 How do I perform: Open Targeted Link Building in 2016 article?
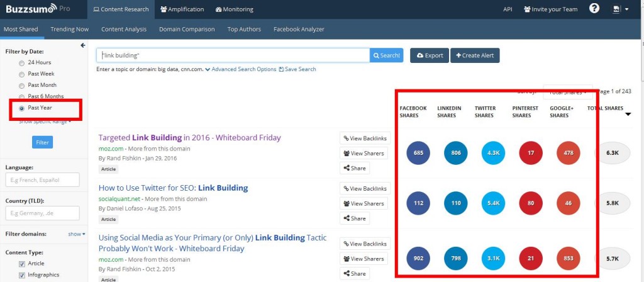(189, 137)
